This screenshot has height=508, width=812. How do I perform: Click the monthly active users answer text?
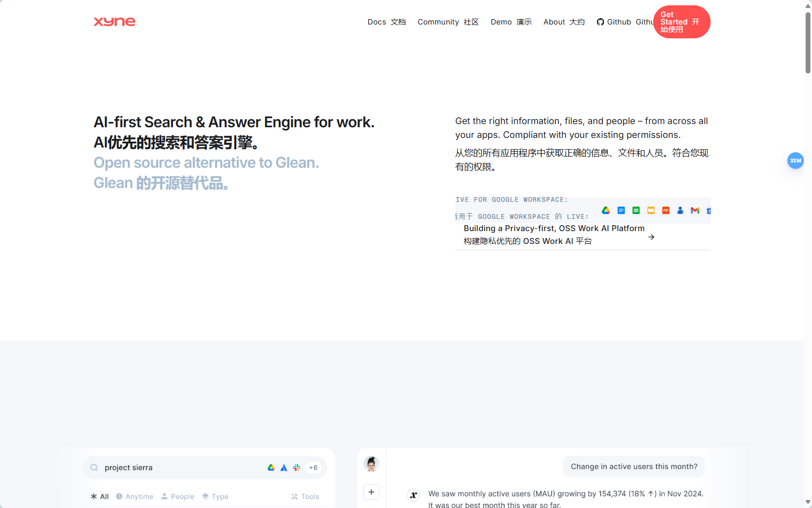coord(566,499)
